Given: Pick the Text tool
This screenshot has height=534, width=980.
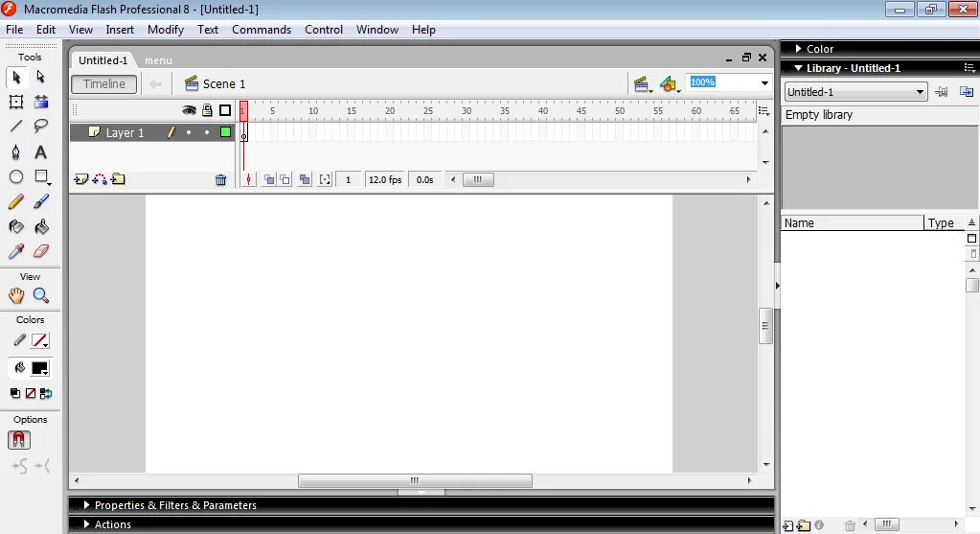Looking at the screenshot, I should point(40,151).
